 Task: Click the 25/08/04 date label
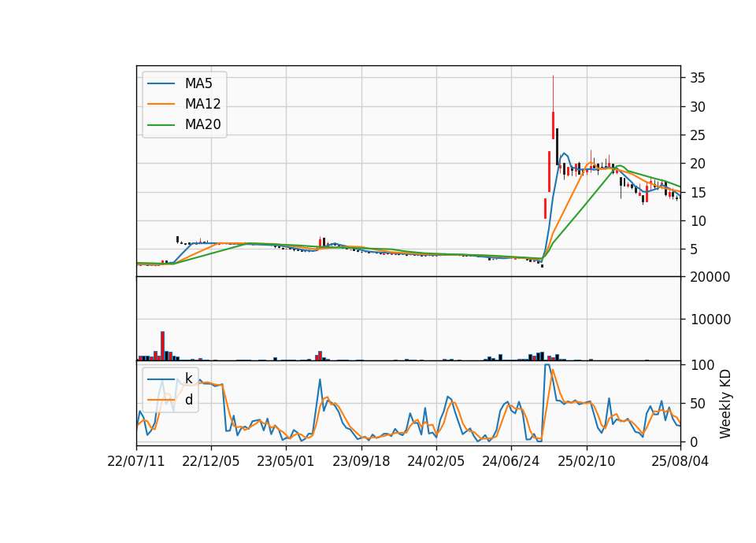click(x=680, y=461)
